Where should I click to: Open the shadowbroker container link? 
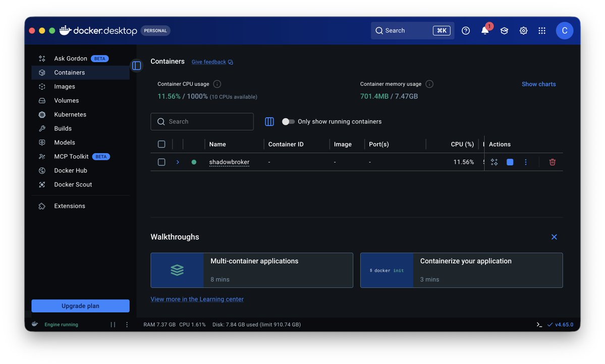[x=229, y=162]
